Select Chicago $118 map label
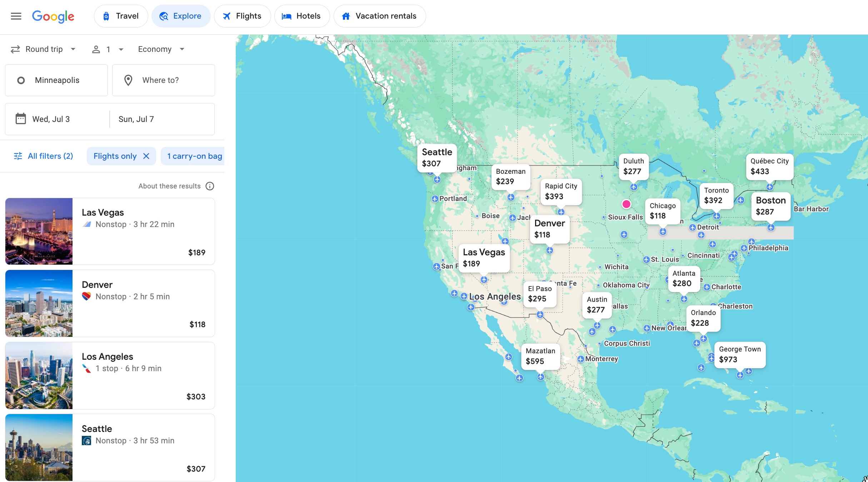 tap(663, 211)
